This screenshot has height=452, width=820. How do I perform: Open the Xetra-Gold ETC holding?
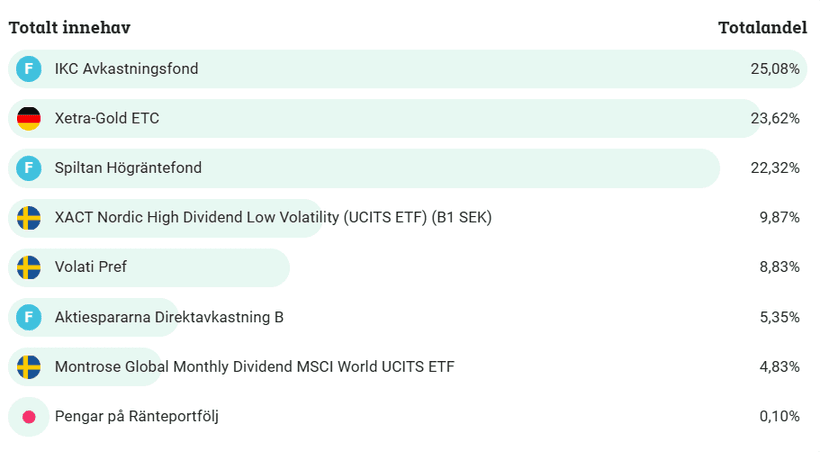(x=107, y=118)
